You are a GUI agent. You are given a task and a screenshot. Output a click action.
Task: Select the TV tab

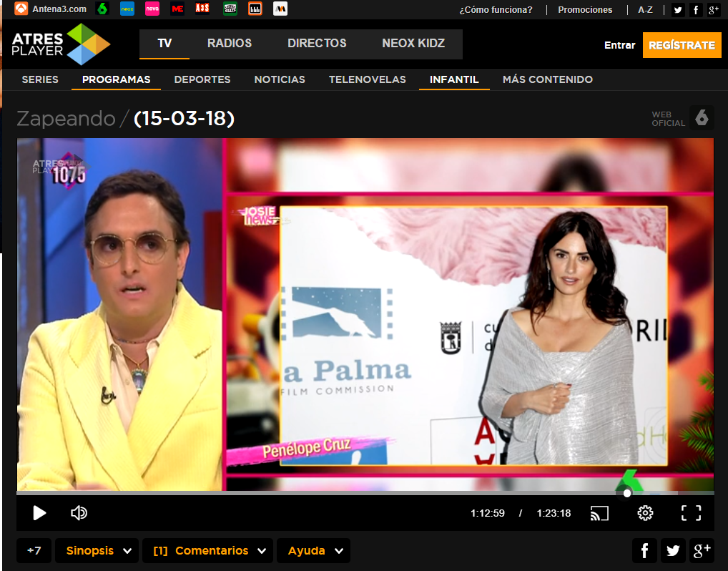164,44
